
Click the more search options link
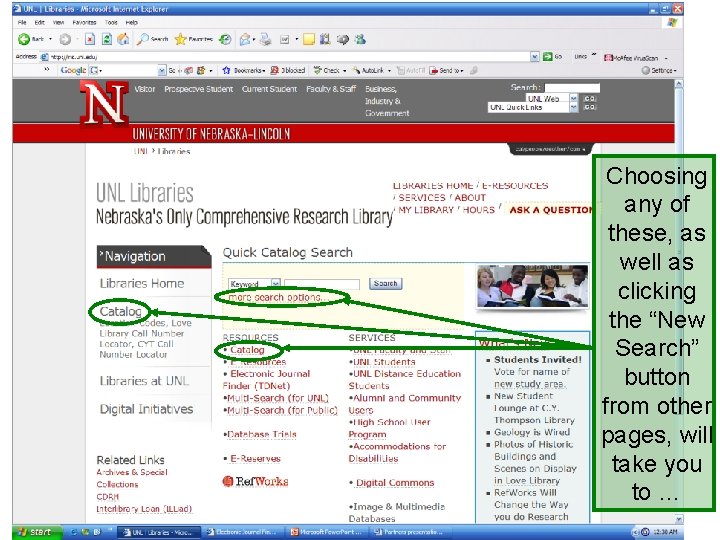[278, 298]
